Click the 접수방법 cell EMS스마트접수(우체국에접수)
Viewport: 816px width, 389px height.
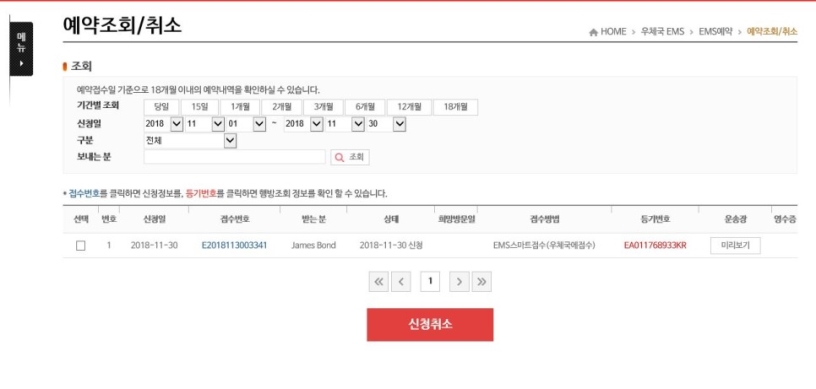tap(544, 245)
